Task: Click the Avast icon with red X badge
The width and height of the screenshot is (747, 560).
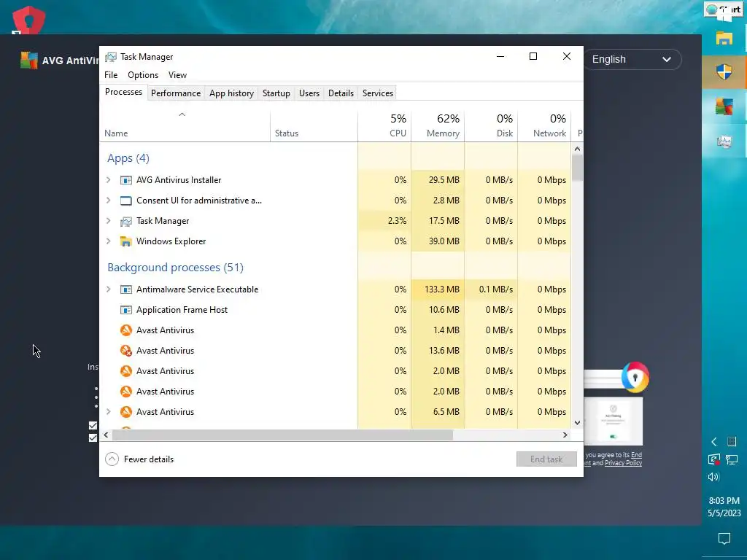Action: pyautogui.click(x=125, y=351)
